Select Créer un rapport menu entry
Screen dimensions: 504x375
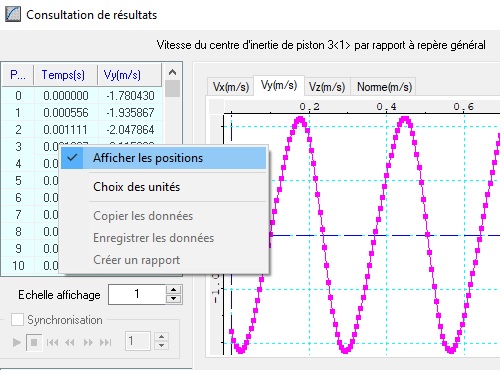[164, 260]
